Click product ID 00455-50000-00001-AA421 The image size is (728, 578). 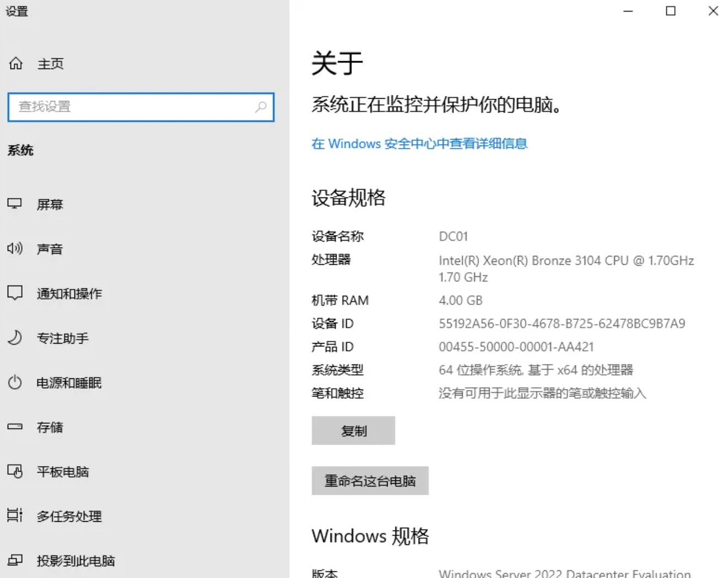(516, 347)
